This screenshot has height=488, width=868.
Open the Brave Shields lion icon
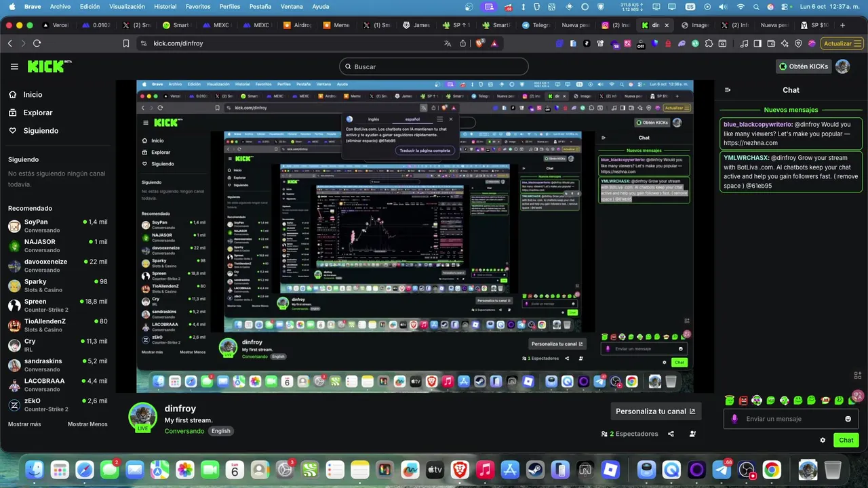coord(480,43)
